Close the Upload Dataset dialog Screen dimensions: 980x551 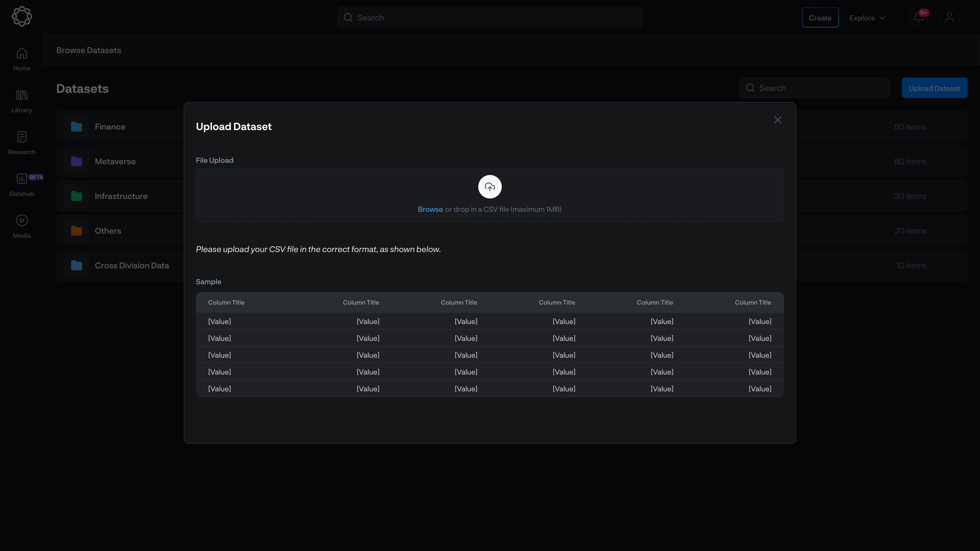pos(778,120)
